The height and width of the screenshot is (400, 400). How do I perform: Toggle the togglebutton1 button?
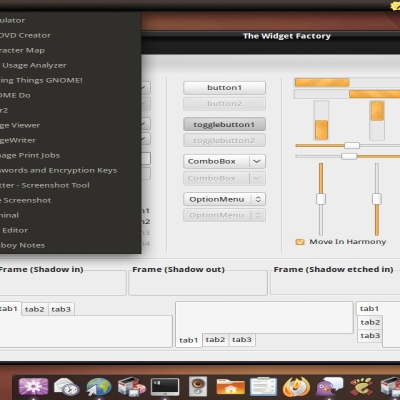[224, 124]
